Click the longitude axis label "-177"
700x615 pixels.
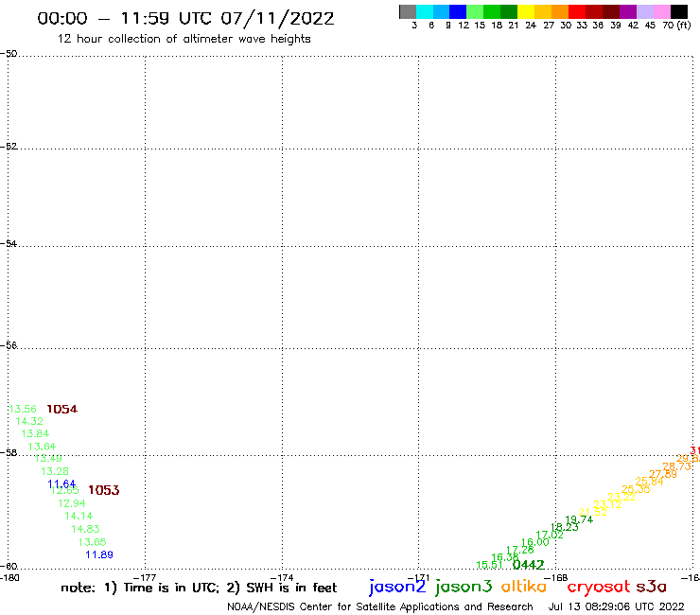(x=145, y=577)
